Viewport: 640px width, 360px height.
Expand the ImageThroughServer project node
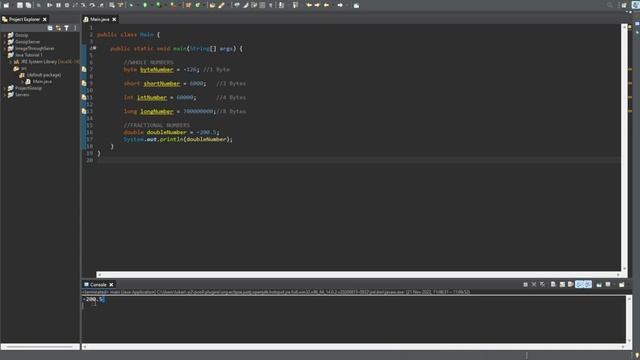click(x=4, y=48)
